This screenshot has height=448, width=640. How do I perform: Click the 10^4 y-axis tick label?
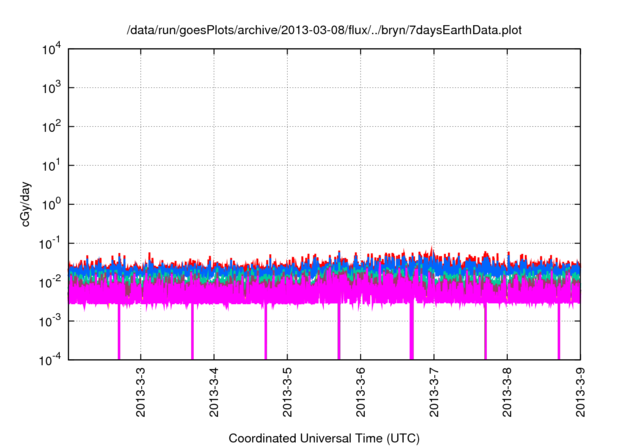[x=51, y=49]
